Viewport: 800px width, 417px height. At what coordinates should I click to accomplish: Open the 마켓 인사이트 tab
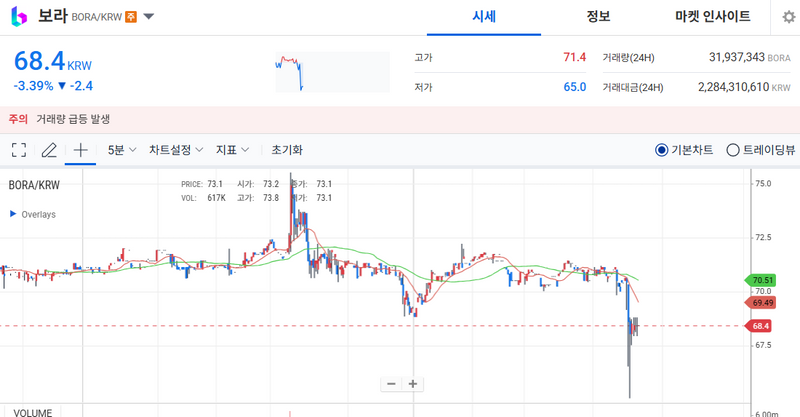[x=711, y=17]
